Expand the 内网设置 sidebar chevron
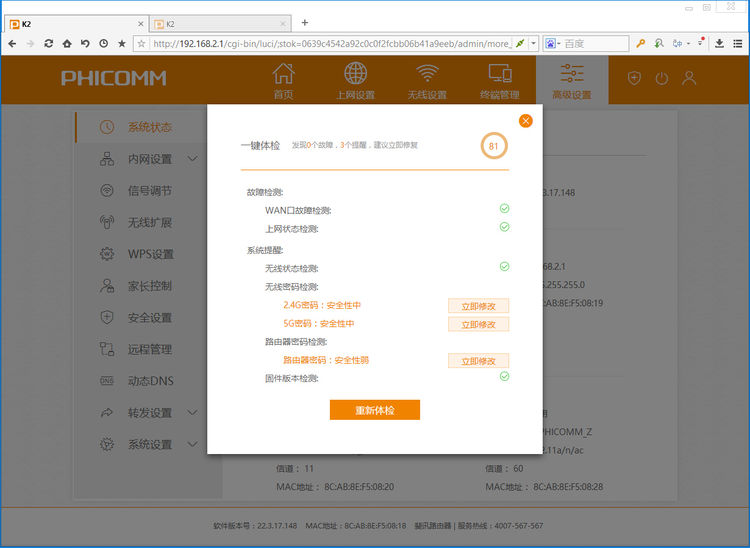The image size is (750, 548). [x=193, y=159]
